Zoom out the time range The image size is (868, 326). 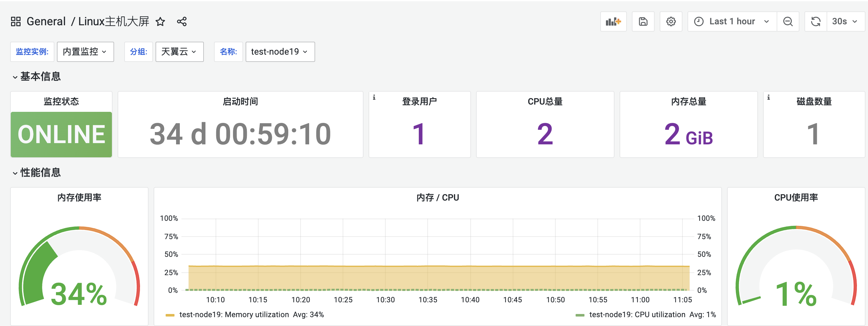tap(787, 21)
